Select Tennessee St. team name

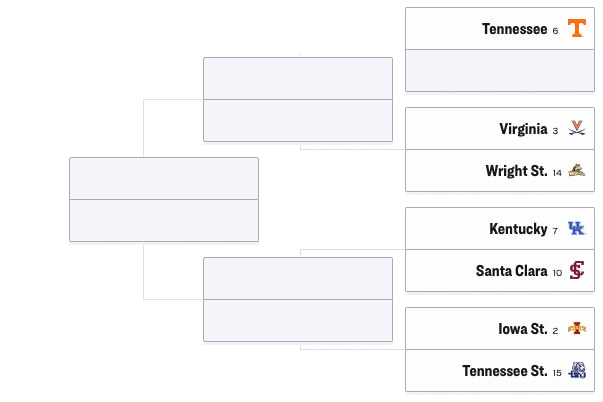[504, 371]
